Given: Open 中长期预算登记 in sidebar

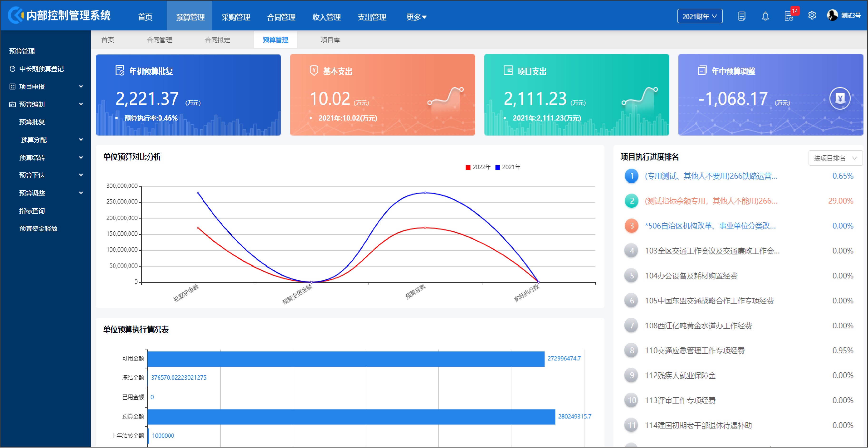Looking at the screenshot, I should pos(41,69).
